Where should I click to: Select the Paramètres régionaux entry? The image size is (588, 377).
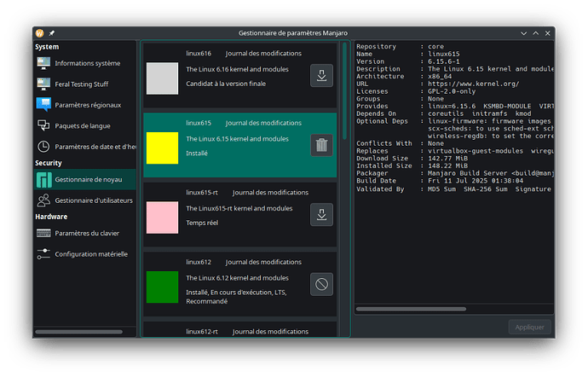[85, 105]
